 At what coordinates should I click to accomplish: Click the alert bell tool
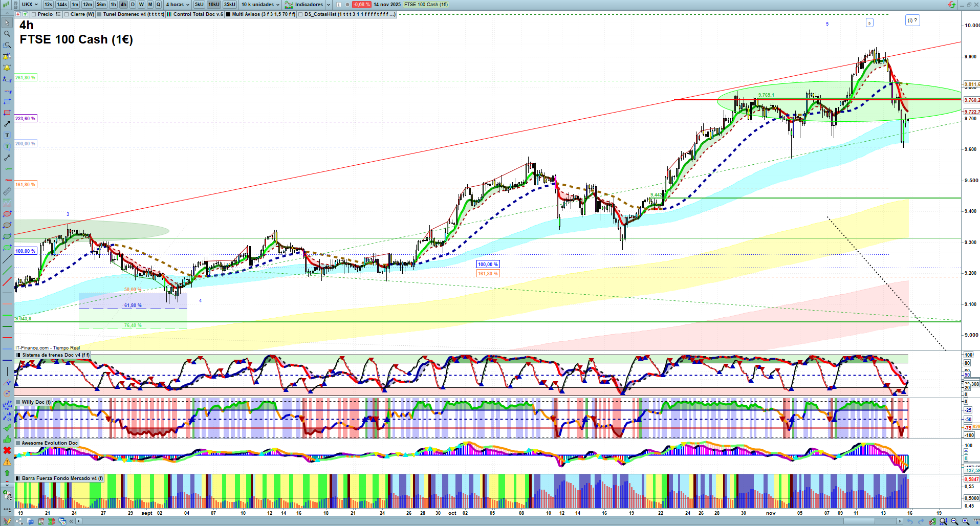7,68
